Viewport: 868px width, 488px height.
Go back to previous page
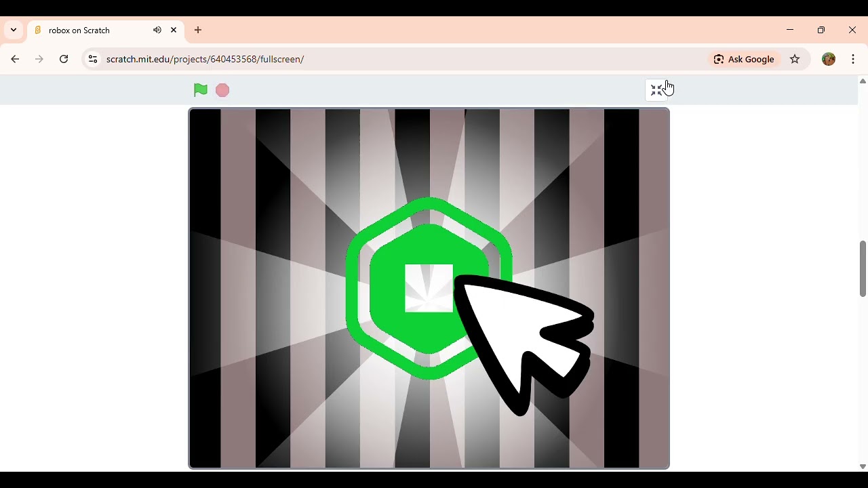(15, 59)
